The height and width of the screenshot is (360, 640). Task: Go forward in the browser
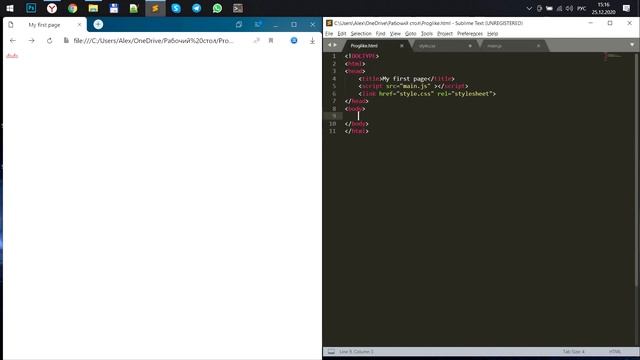[x=31, y=41]
